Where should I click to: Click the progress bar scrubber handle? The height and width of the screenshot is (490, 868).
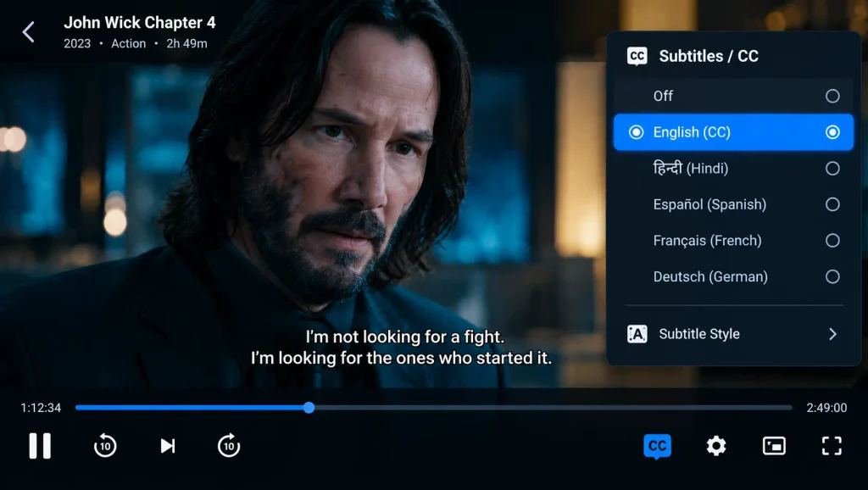[x=309, y=408]
